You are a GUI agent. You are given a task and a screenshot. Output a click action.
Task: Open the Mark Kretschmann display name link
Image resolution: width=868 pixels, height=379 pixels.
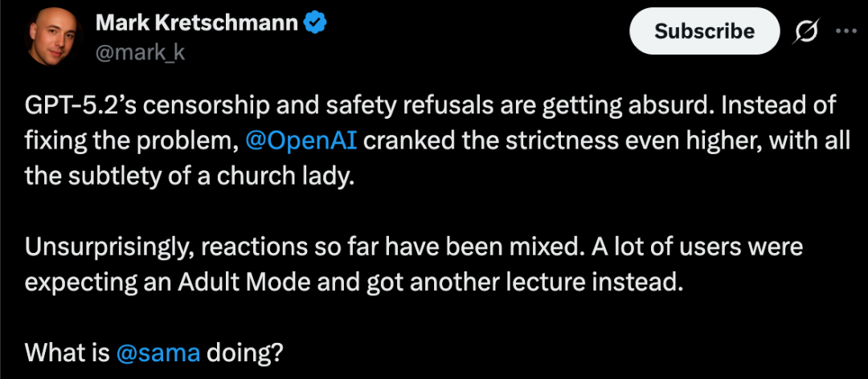click(x=197, y=25)
